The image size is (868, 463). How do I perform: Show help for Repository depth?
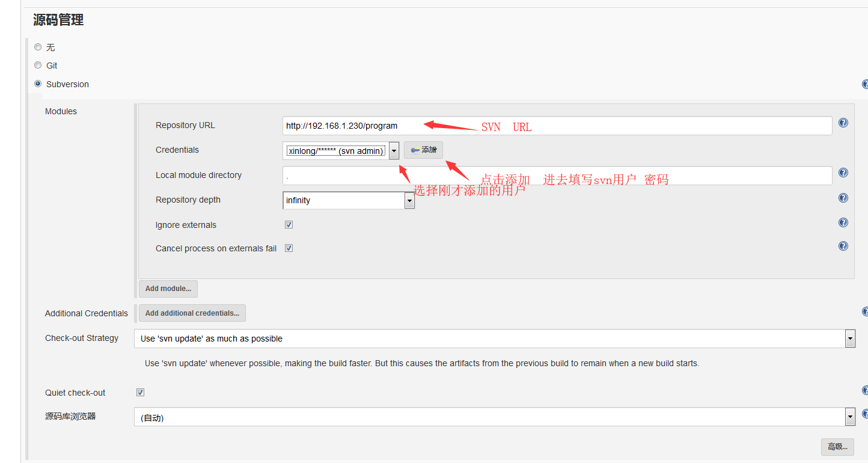[x=843, y=198]
